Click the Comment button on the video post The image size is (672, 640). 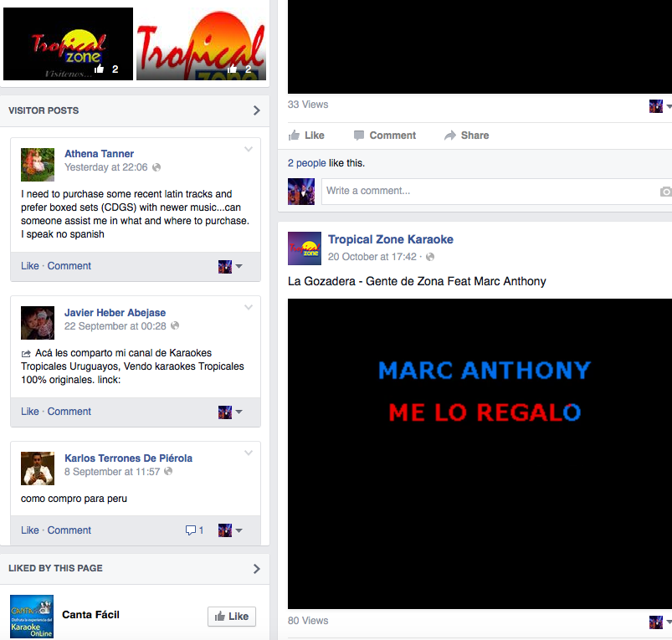pyautogui.click(x=384, y=136)
